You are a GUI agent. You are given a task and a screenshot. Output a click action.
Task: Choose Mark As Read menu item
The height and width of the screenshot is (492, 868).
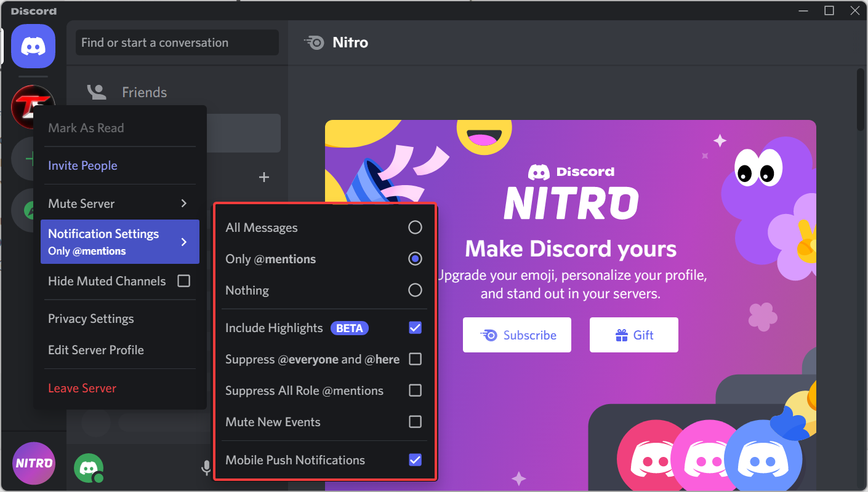[x=120, y=128]
